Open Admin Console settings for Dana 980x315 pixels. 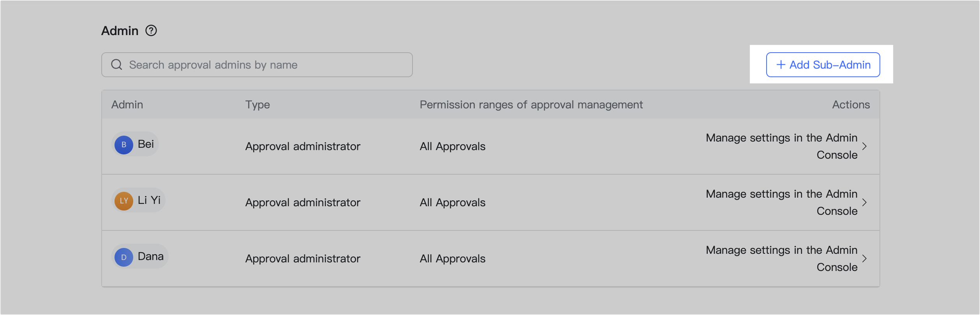point(782,258)
